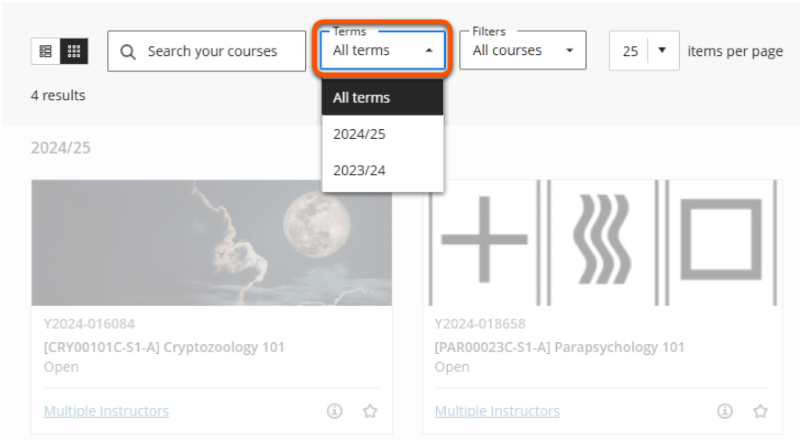Open the Filters All courses dropdown
Viewport: 800px width, 440px height.
coord(522,50)
